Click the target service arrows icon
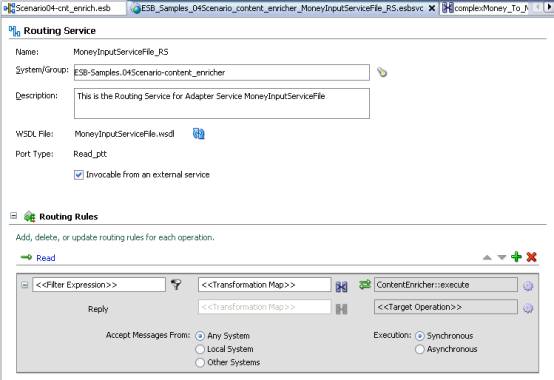This screenshot has width=554, height=380. pyautogui.click(x=365, y=284)
